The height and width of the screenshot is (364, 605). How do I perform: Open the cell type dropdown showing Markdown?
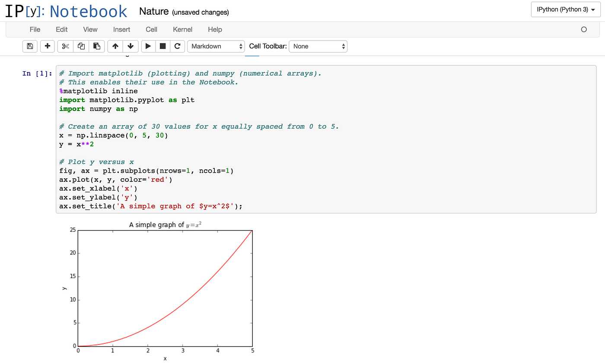(x=216, y=46)
